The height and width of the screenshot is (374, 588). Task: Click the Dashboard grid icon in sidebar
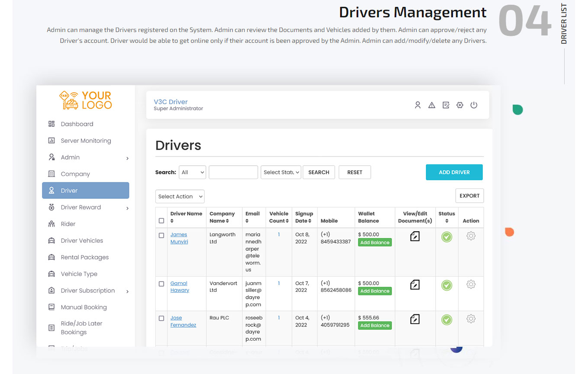pyautogui.click(x=51, y=124)
